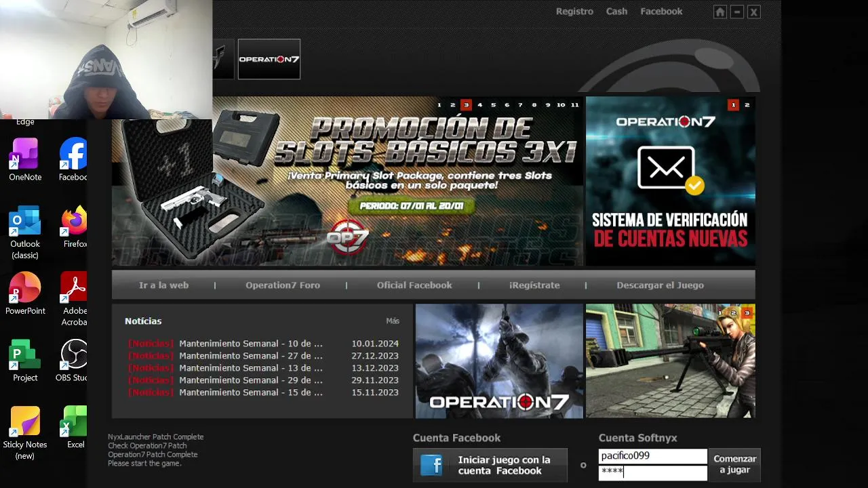Image resolution: width=868 pixels, height=488 pixels.
Task: Go to main banner slide 11
Action: 575,105
